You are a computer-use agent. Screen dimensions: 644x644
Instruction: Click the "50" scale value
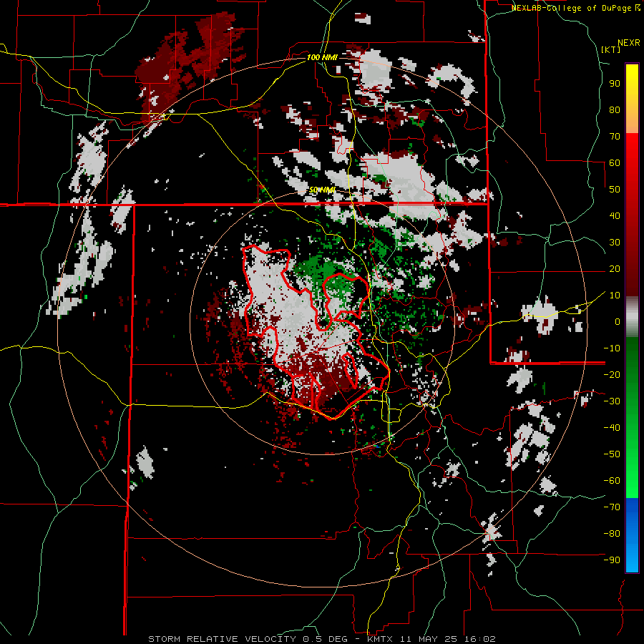point(615,190)
